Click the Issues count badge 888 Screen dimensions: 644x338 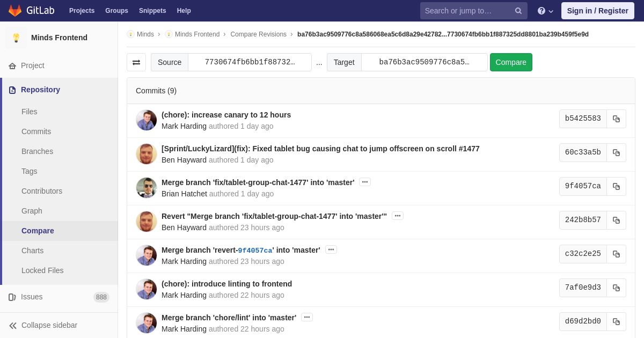[x=101, y=297]
